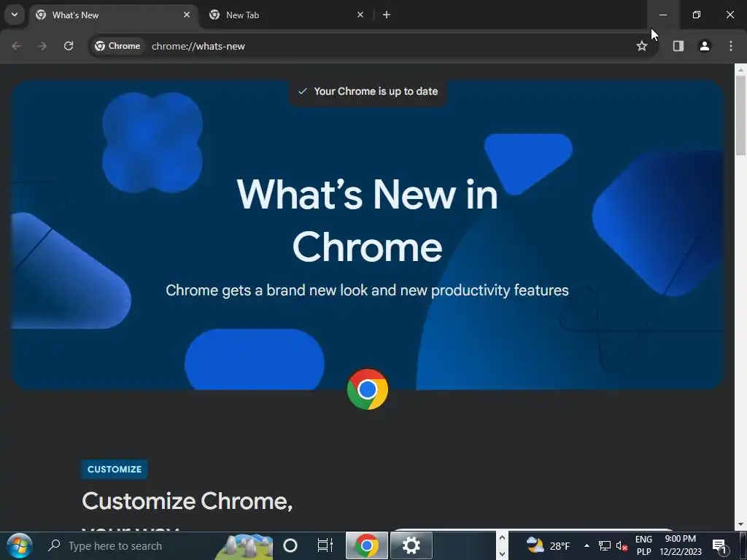The width and height of the screenshot is (747, 560).
Task: Open the Windows Start menu
Action: (20, 545)
